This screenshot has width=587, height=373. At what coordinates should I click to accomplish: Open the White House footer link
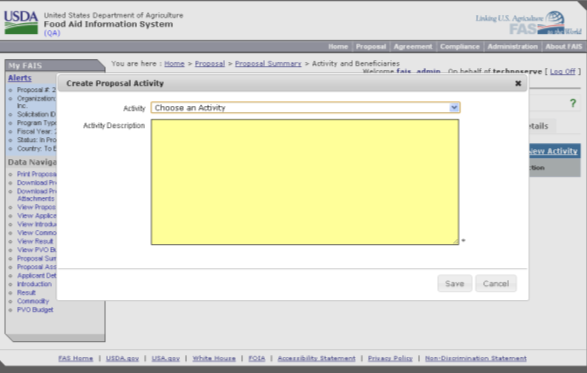214,358
